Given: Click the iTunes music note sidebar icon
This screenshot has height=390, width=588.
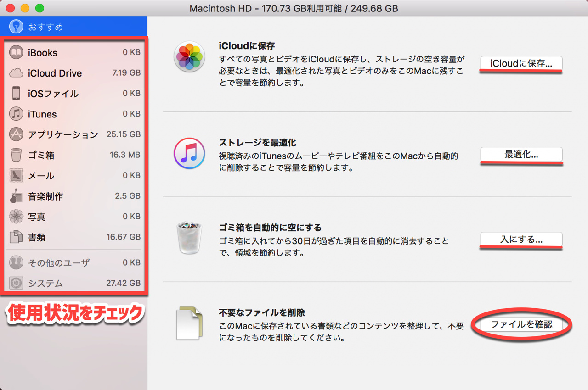Looking at the screenshot, I should tap(16, 114).
